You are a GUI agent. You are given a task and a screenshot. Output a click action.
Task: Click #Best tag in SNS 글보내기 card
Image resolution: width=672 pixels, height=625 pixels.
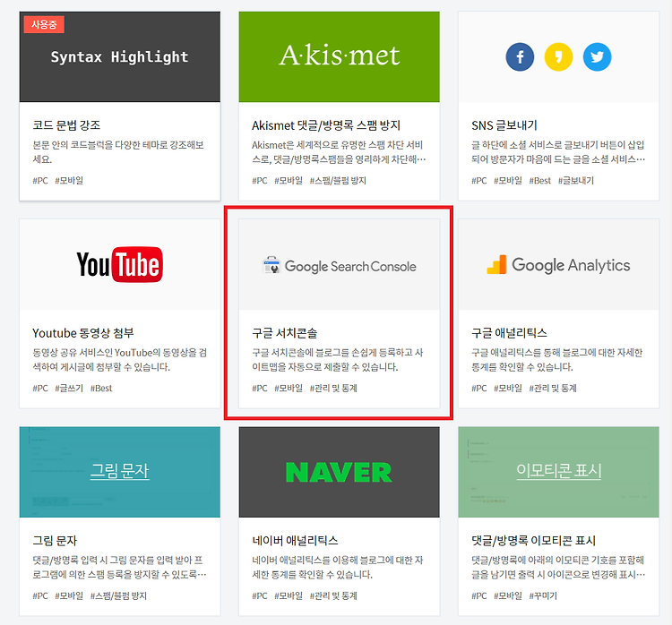[x=540, y=181]
